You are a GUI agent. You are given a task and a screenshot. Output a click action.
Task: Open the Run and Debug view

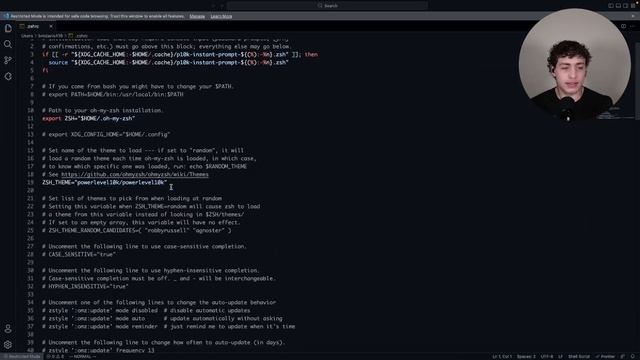[8, 76]
